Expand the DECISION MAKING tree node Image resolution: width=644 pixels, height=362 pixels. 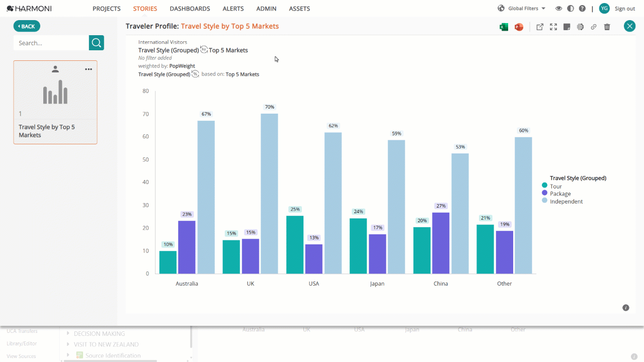coord(68,333)
